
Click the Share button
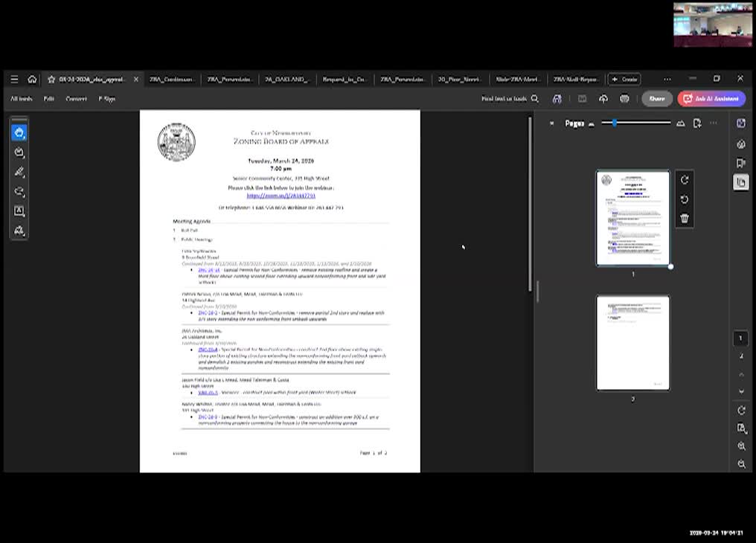[657, 99]
